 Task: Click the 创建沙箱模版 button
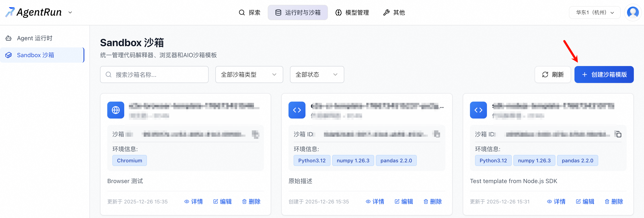click(604, 75)
